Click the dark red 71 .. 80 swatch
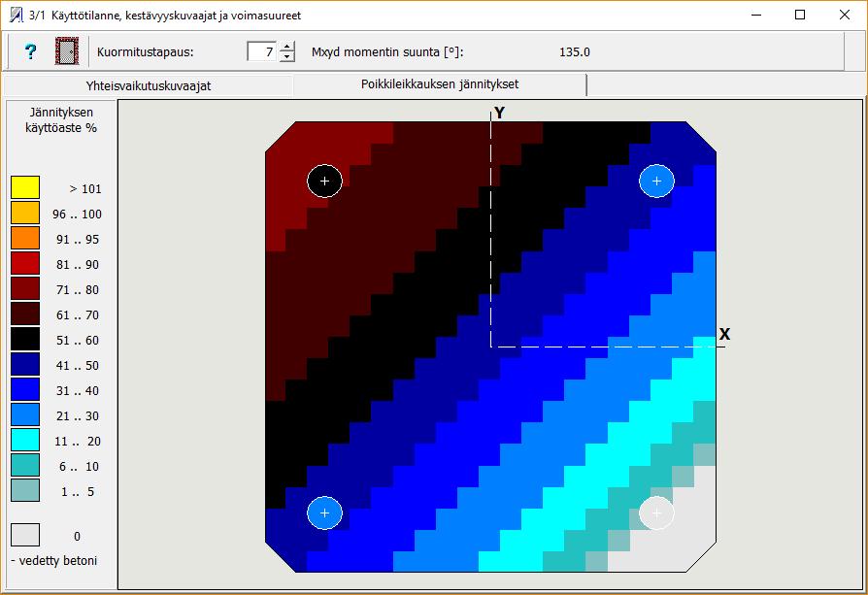Screen dimensions: 868x595 [x=25, y=288]
